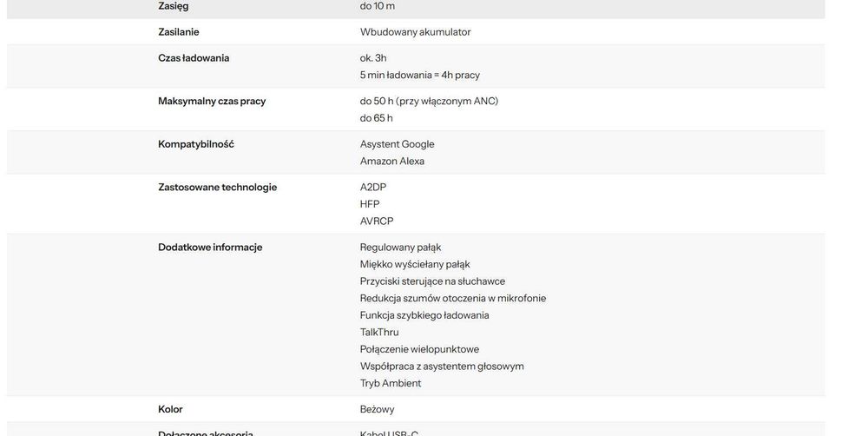Click "5 min ładowania = 4h pracy" text
This screenshot has width=868, height=436.
(419, 75)
